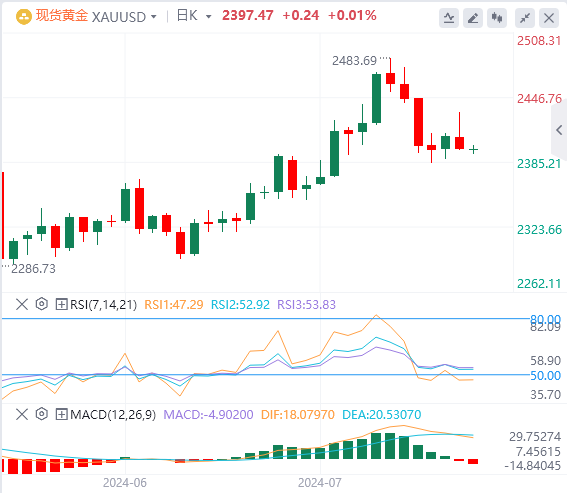Remove the RSI indicator panel
The image size is (567, 493).
click(x=22, y=304)
